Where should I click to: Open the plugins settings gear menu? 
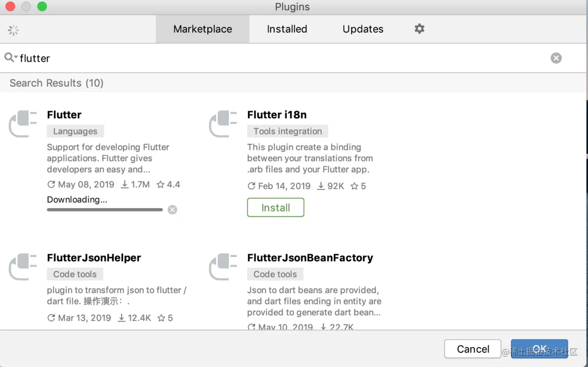(x=419, y=29)
